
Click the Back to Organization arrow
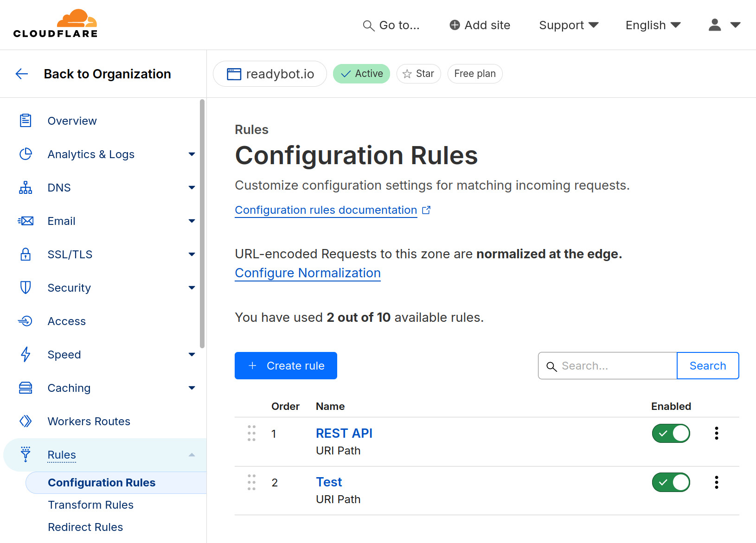pos(21,74)
